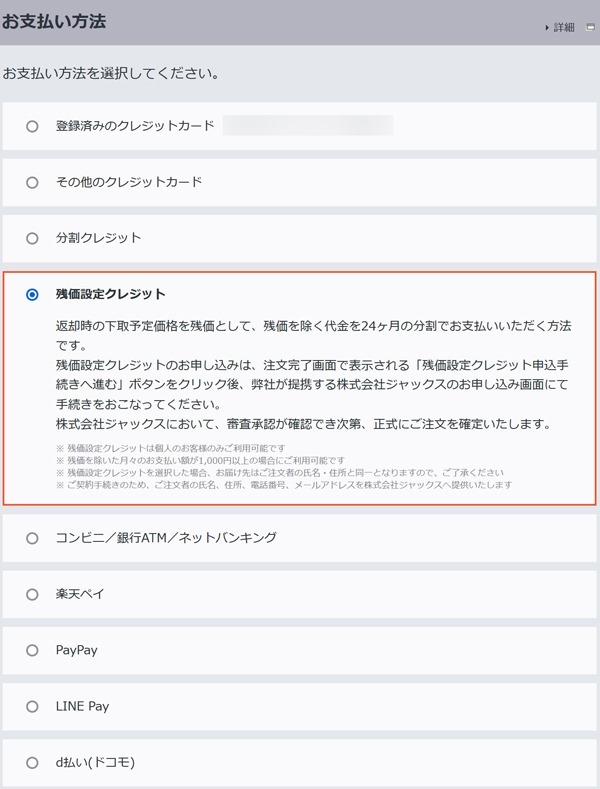Select the 登録済みのクレジットカード radio button
600x789 pixels.
point(33,127)
